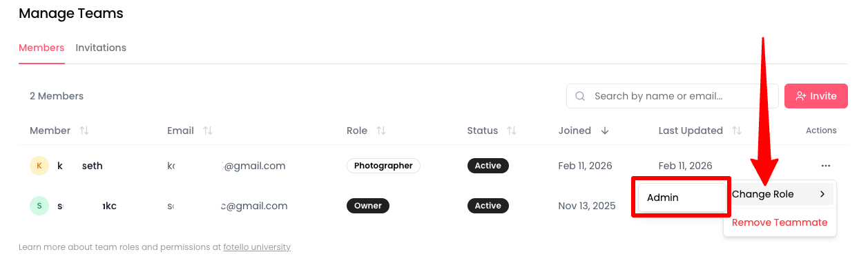Click the Invite button
This screenshot has height=270, width=868.
point(816,96)
